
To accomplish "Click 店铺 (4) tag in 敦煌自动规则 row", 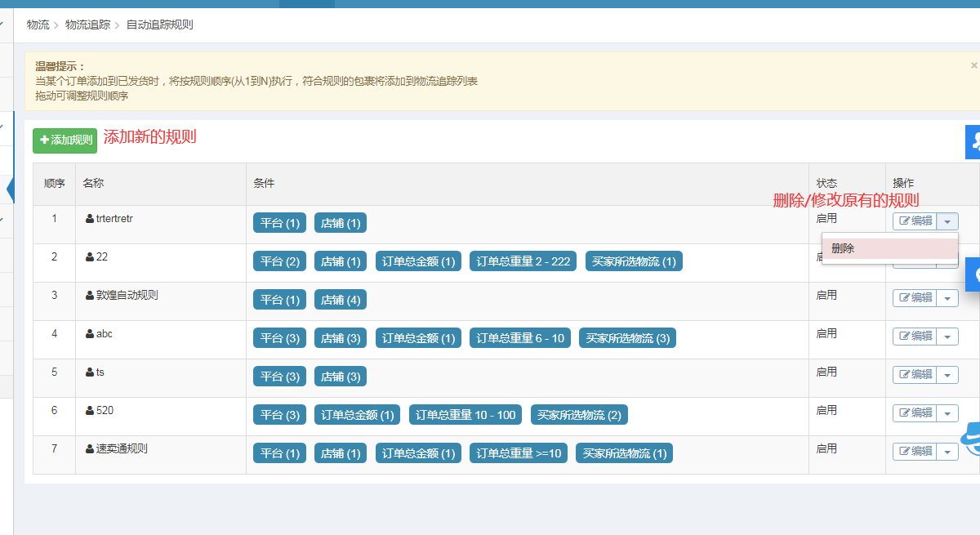I will pyautogui.click(x=340, y=300).
